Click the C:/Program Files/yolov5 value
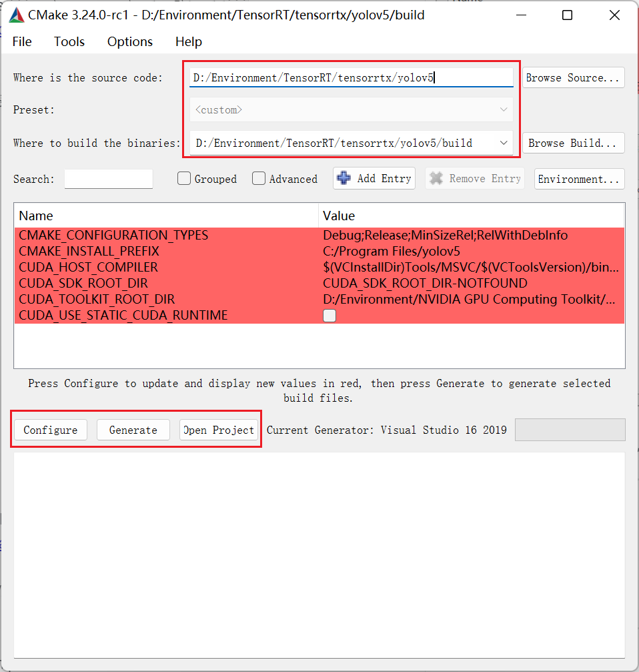The width and height of the screenshot is (639, 672). [x=392, y=251]
